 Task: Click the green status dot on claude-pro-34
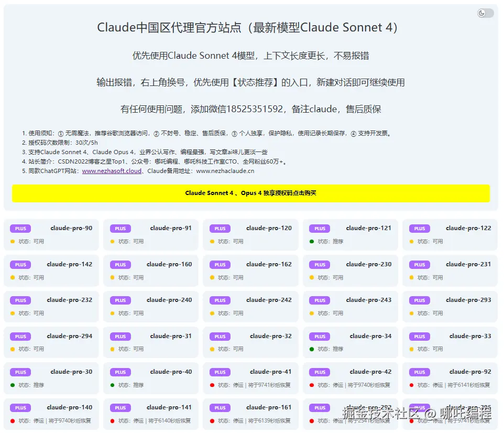point(312,349)
